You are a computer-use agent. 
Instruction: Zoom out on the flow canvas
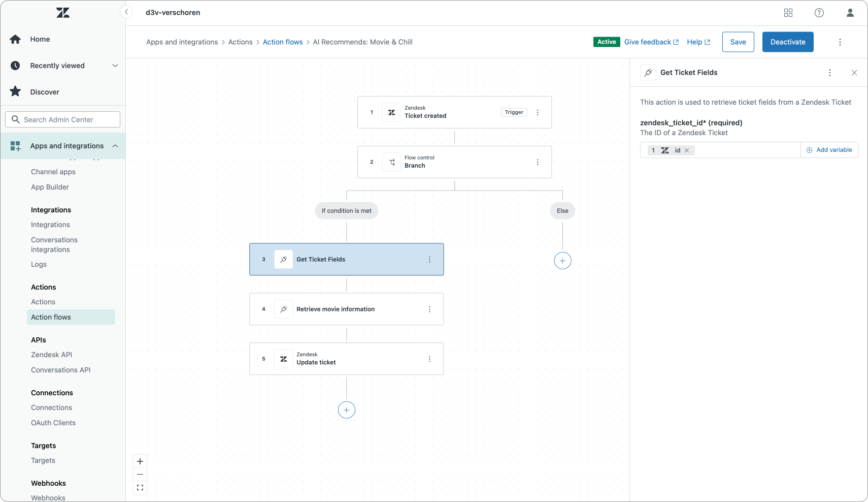[140, 475]
